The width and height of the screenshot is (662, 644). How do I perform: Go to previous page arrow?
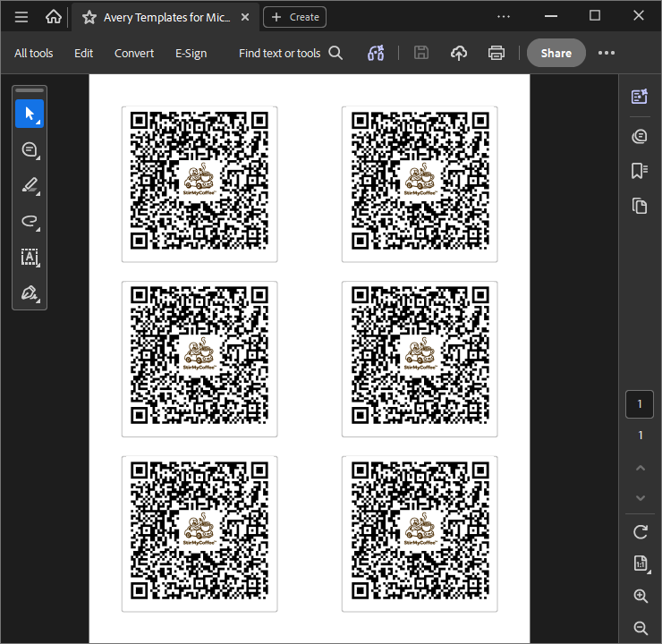pyautogui.click(x=641, y=468)
